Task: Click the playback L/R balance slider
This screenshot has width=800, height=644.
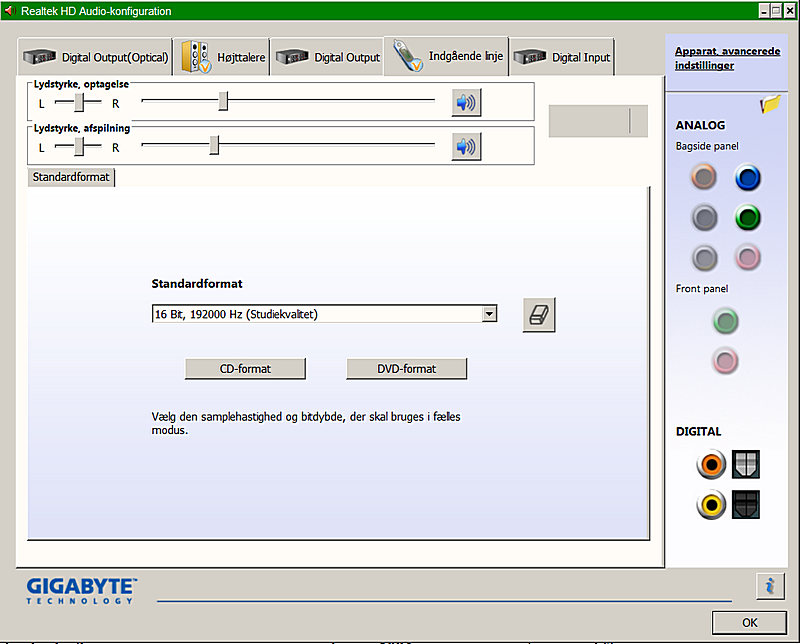Action: click(x=79, y=146)
